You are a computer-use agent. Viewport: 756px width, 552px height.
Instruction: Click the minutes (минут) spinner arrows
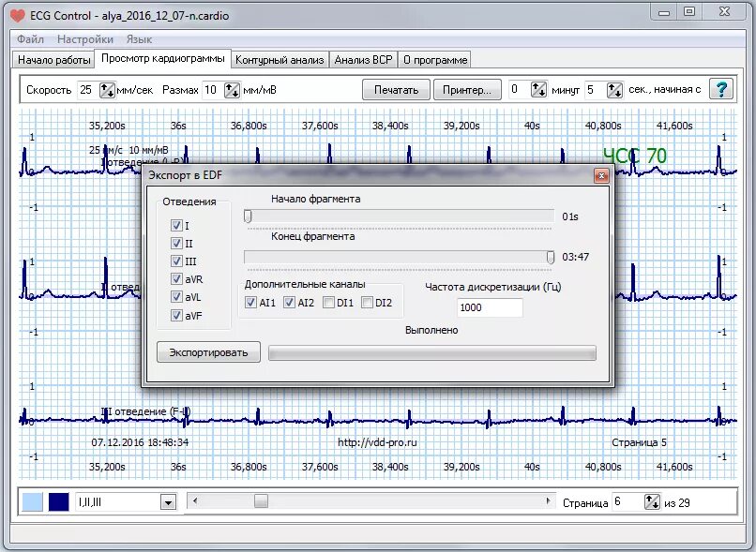[x=538, y=90]
